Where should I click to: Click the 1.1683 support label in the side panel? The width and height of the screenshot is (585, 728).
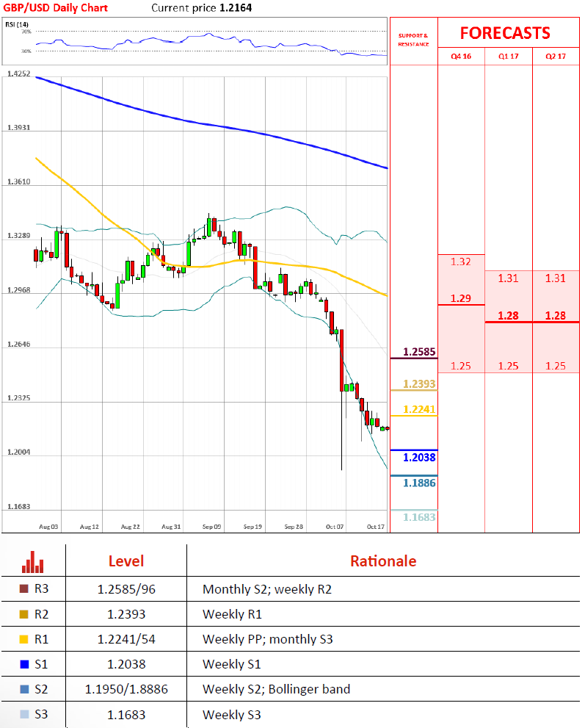(x=419, y=518)
